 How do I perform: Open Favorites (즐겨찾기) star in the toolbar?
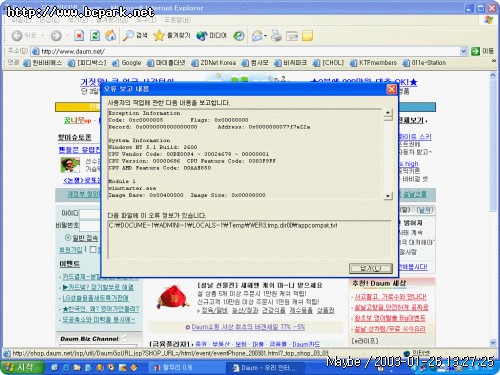[172, 35]
